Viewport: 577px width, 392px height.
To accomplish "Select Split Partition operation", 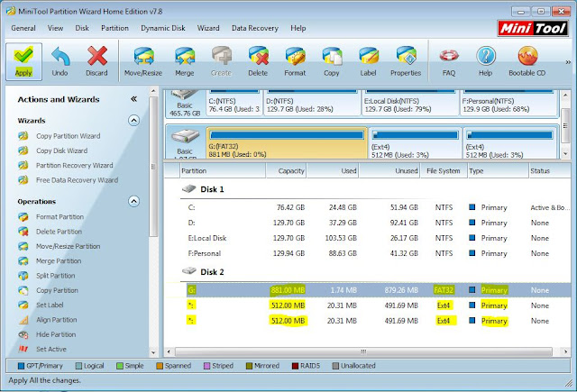I will click(x=56, y=276).
